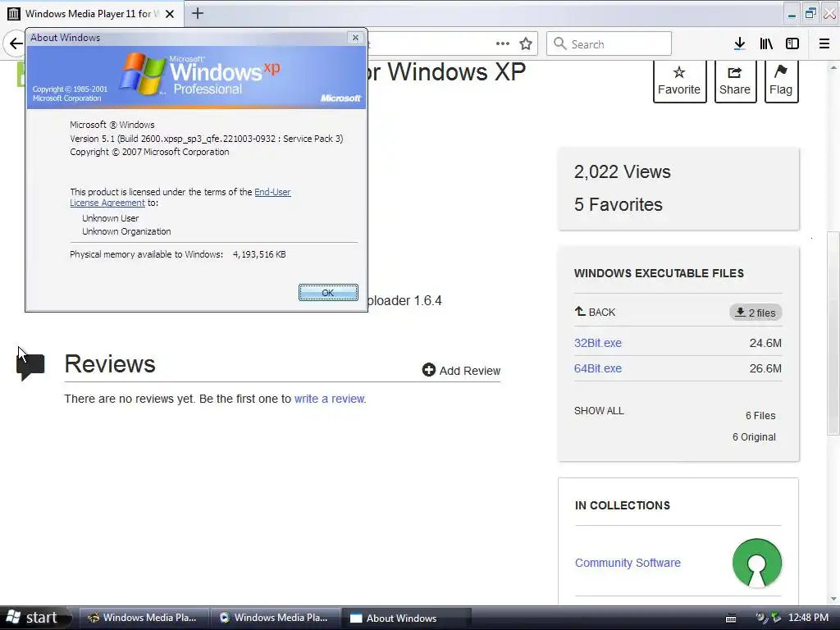Image resolution: width=840 pixels, height=630 pixels.
Task: Download the 64Bit.exe file
Action: click(598, 368)
